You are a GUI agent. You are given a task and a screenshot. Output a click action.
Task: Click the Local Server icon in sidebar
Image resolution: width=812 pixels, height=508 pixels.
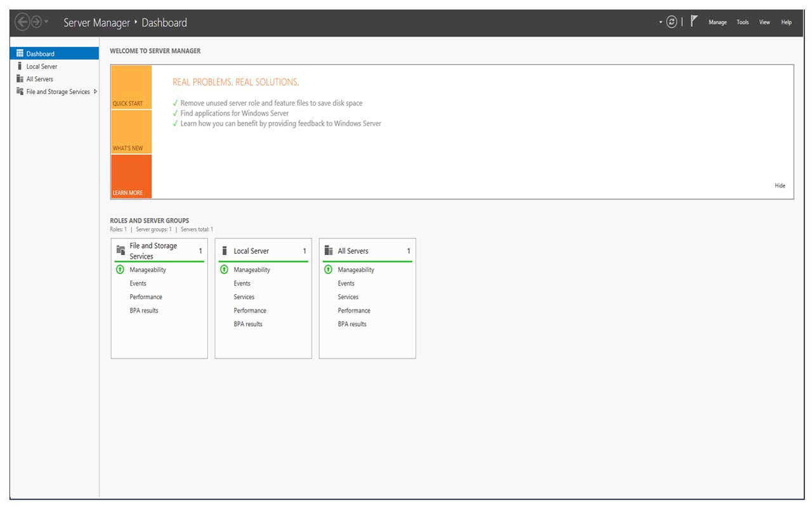click(x=20, y=66)
